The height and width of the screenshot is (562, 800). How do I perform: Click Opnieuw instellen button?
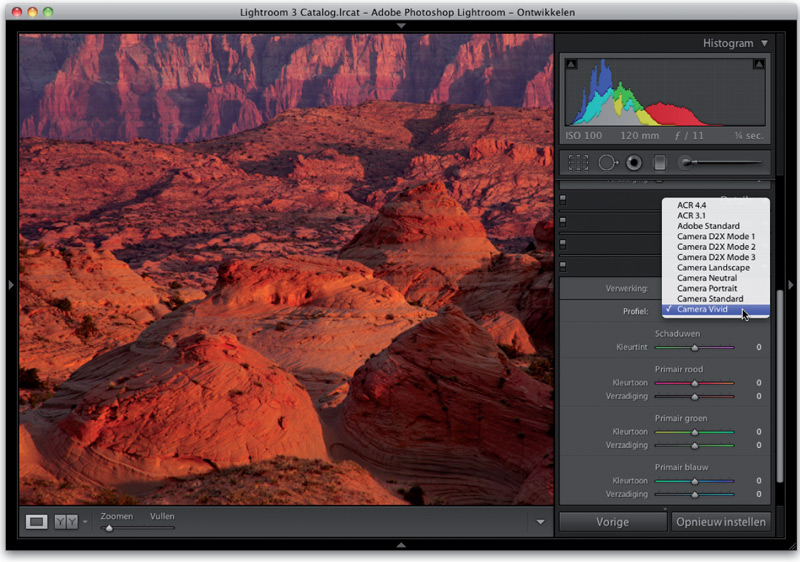(x=720, y=522)
